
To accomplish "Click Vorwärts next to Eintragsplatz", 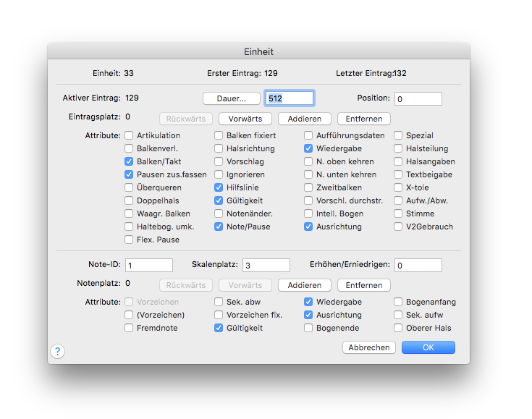I will 245,119.
